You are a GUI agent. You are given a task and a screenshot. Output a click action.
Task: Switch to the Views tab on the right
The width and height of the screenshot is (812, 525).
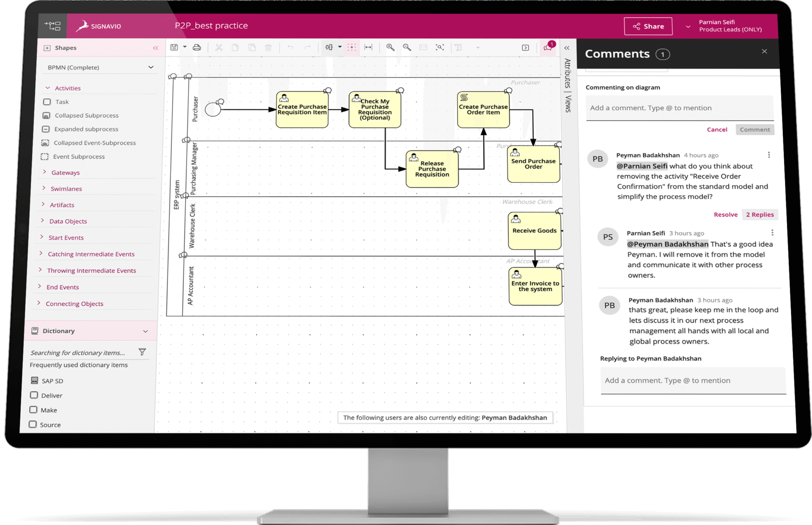568,103
